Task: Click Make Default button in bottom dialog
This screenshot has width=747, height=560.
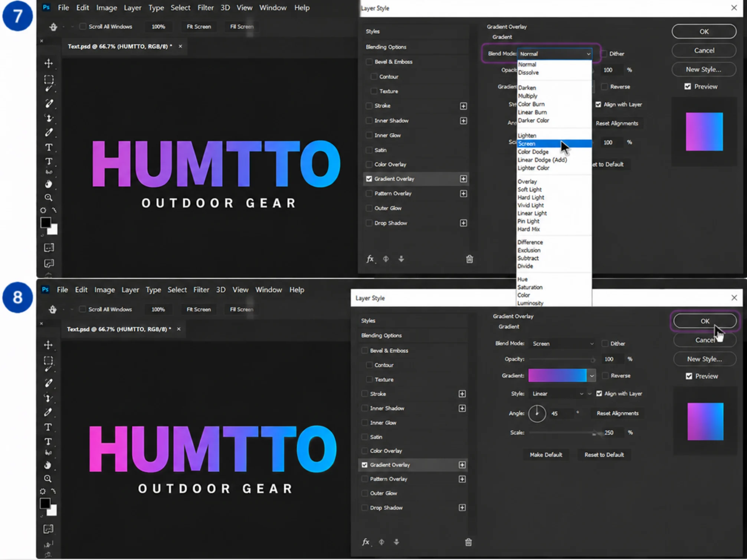Action: 546,455
